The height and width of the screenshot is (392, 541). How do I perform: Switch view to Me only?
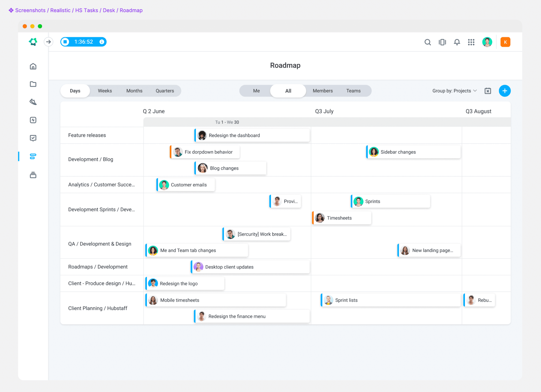pos(256,91)
